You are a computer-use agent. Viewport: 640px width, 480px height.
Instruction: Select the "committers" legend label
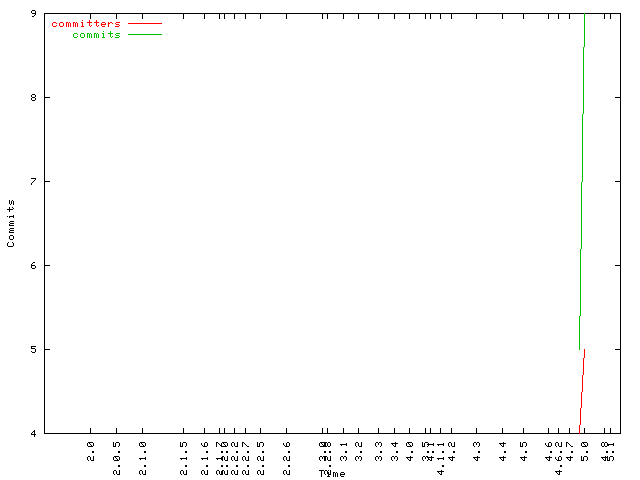coord(86,23)
